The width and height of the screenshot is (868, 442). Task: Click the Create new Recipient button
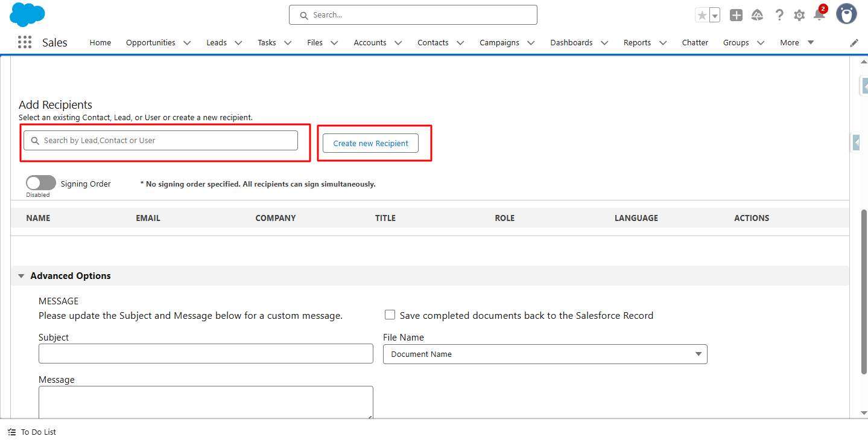(370, 144)
